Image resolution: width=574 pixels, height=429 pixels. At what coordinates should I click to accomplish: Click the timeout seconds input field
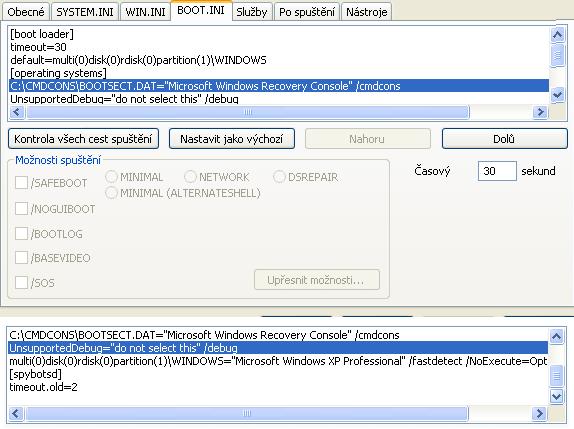(x=497, y=171)
